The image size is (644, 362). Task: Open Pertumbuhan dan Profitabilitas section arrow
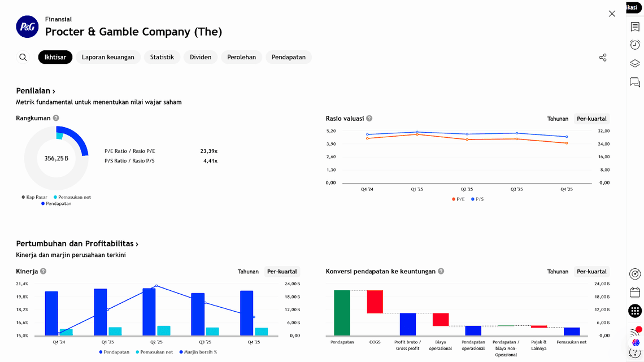click(77, 244)
